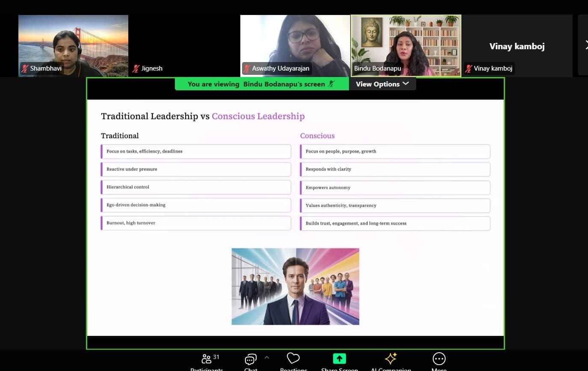Image resolution: width=588 pixels, height=371 pixels.
Task: Click muted mic icon on Vinay kamboj label
Action: (469, 68)
